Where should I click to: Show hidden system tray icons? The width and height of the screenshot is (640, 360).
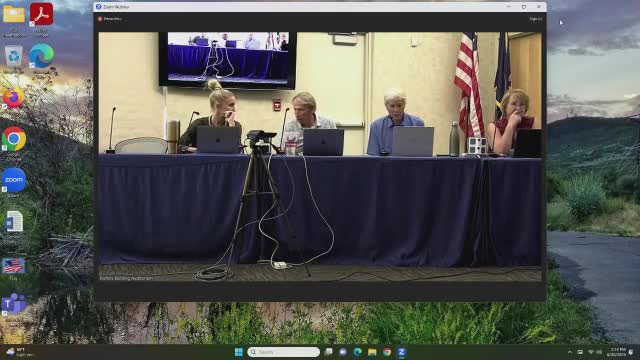tap(570, 352)
